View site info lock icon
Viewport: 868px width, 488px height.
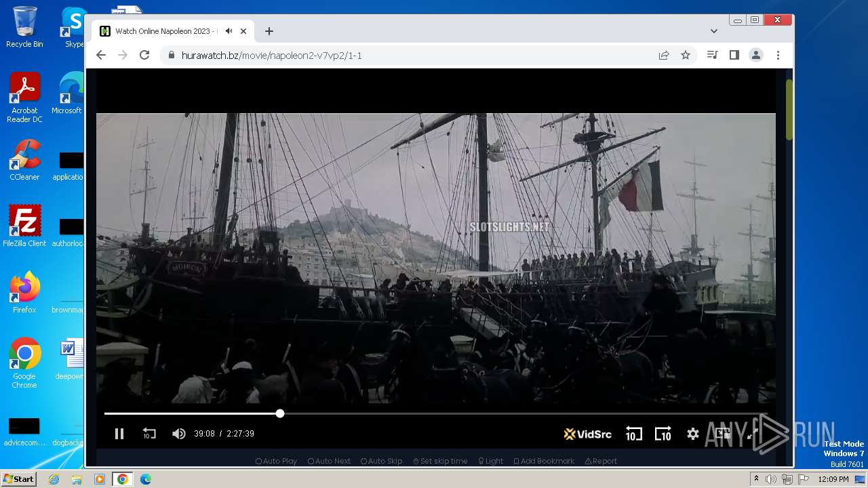coord(171,56)
